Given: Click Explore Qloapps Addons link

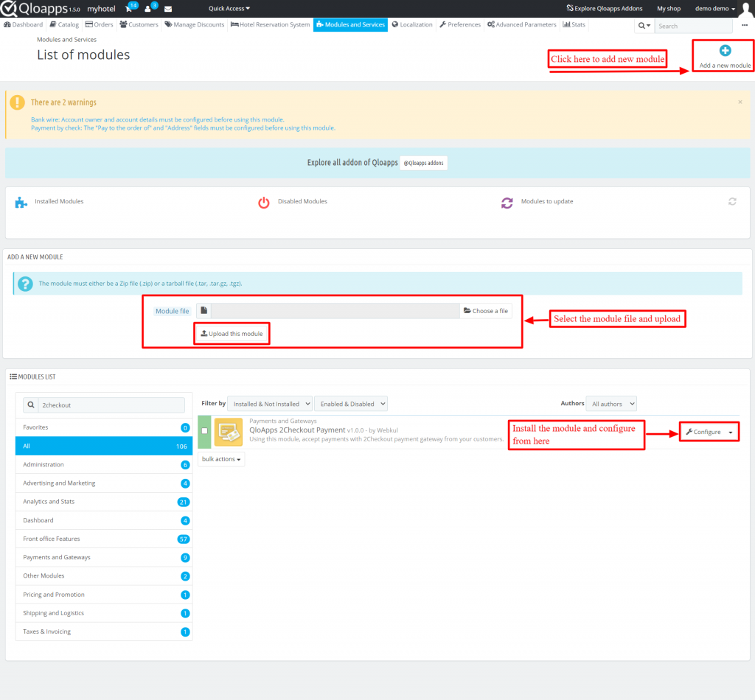Looking at the screenshot, I should (605, 9).
